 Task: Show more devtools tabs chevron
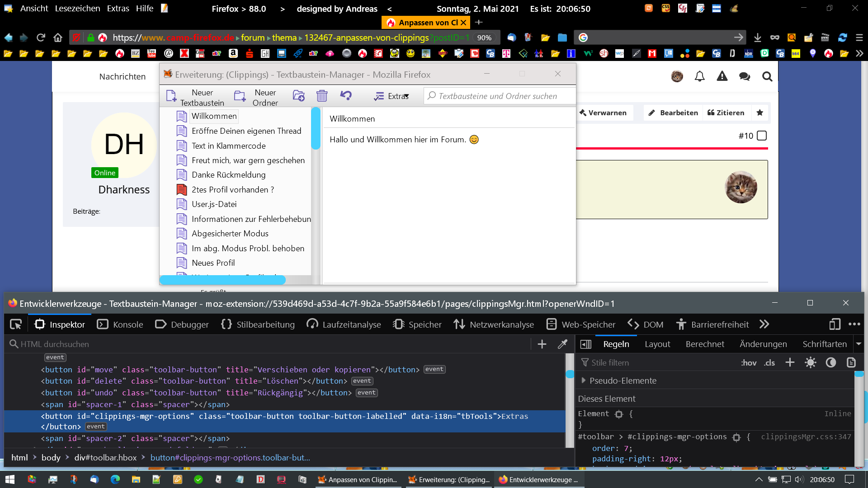(764, 324)
